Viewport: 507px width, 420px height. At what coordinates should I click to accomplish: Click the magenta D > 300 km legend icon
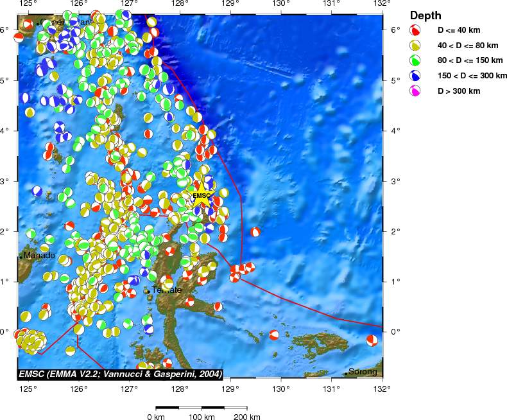[x=415, y=91]
